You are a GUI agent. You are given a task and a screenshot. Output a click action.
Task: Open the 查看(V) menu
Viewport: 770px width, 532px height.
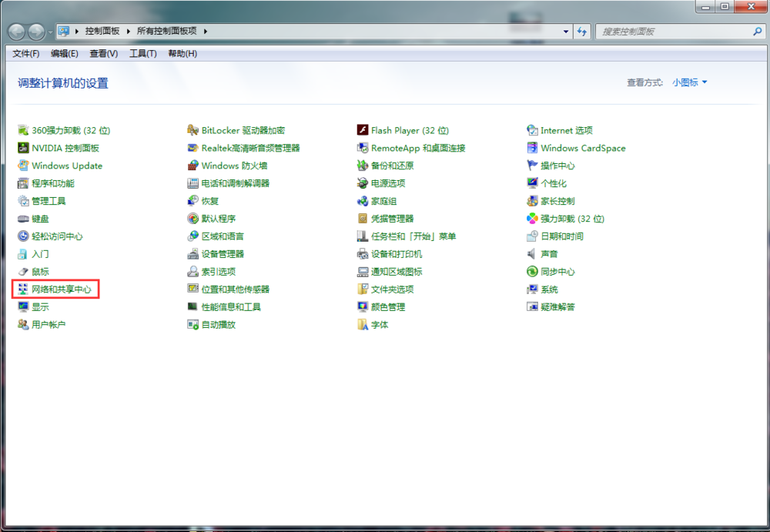coord(104,53)
